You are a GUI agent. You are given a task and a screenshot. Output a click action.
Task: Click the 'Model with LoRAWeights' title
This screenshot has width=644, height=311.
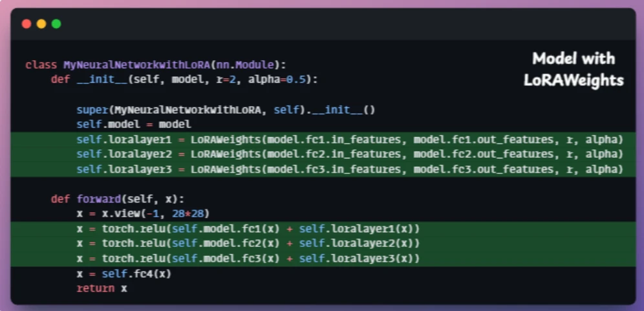tap(574, 69)
